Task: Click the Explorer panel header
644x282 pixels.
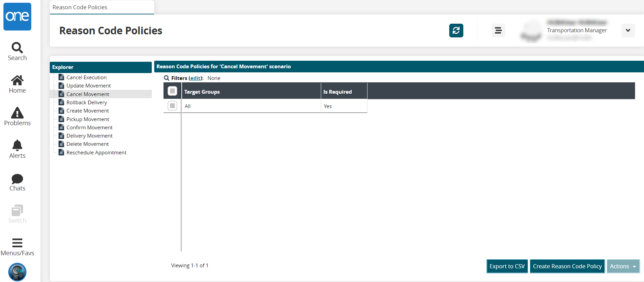Action: [x=101, y=67]
